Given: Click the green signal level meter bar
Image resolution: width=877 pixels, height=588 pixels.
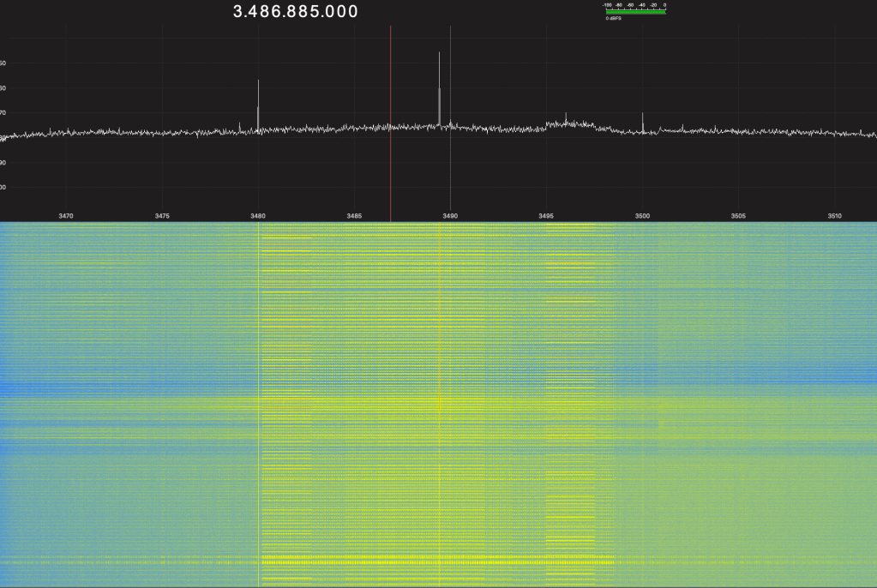Looking at the screenshot, I should pyautogui.click(x=635, y=12).
